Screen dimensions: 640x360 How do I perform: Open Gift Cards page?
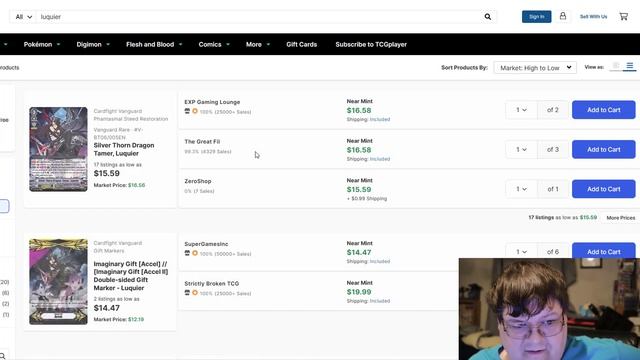pyautogui.click(x=302, y=44)
